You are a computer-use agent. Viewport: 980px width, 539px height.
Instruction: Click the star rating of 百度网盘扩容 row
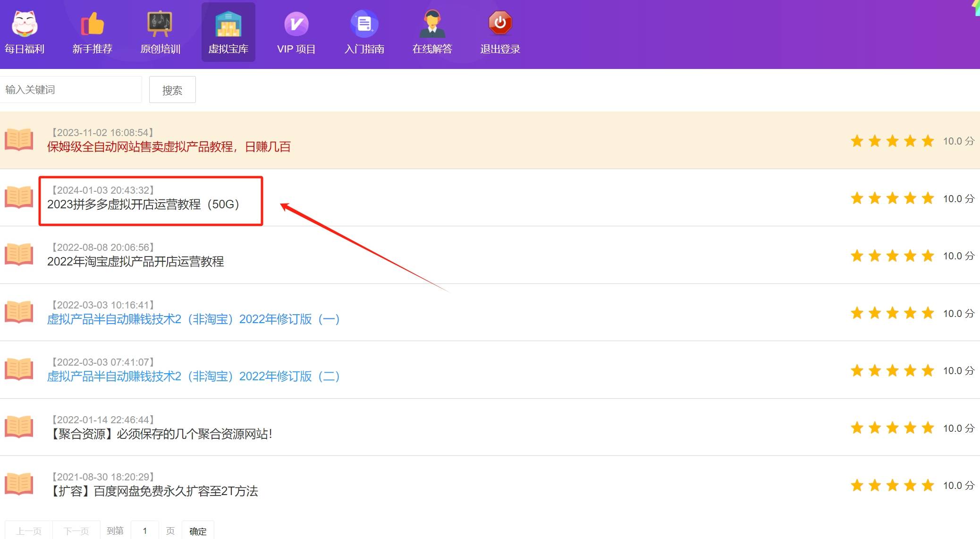[892, 485]
